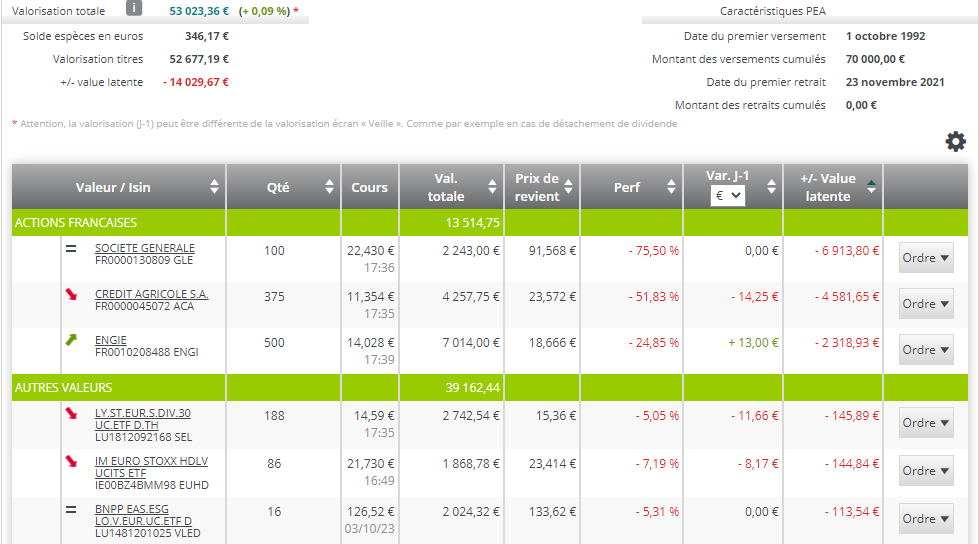Click the Solde espèces value 346,17 €
Screen dimensions: 979x544
click(x=207, y=36)
